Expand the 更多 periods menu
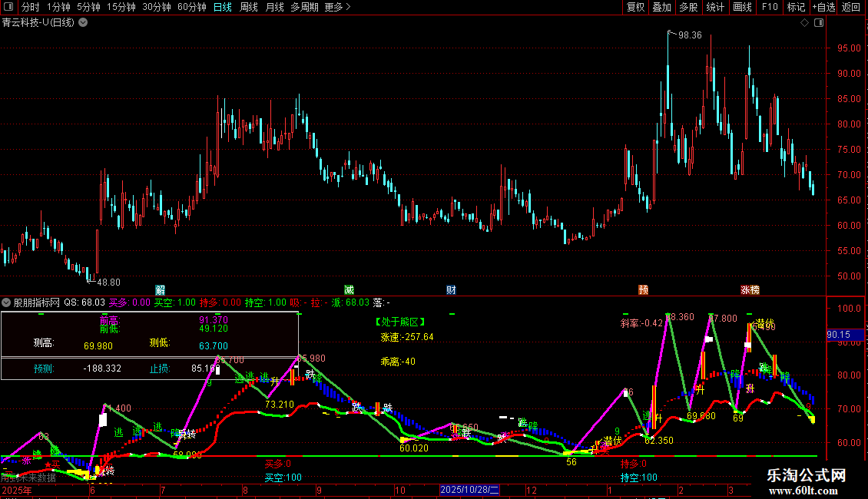Screen dimensions: 868x499 [x=337, y=7]
